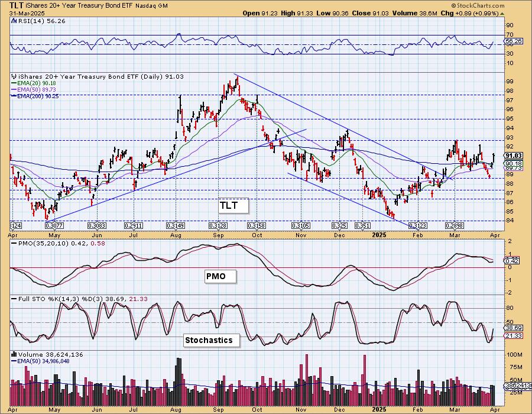
Task: Click the Volume 38,624,136 label
Action: click(x=51, y=354)
